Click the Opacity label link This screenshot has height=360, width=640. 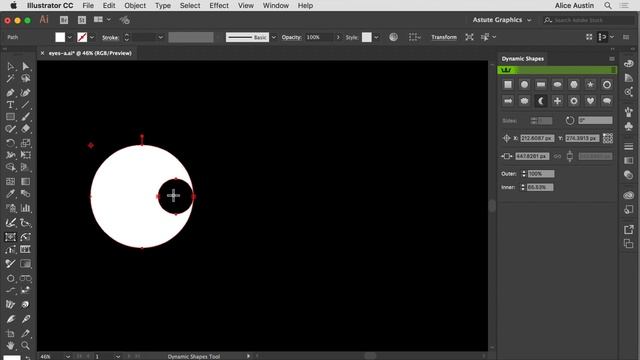pos(291,37)
